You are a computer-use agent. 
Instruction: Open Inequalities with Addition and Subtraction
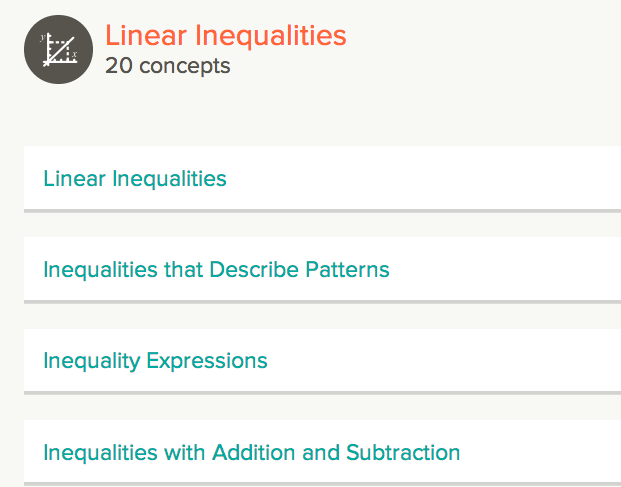(x=251, y=452)
